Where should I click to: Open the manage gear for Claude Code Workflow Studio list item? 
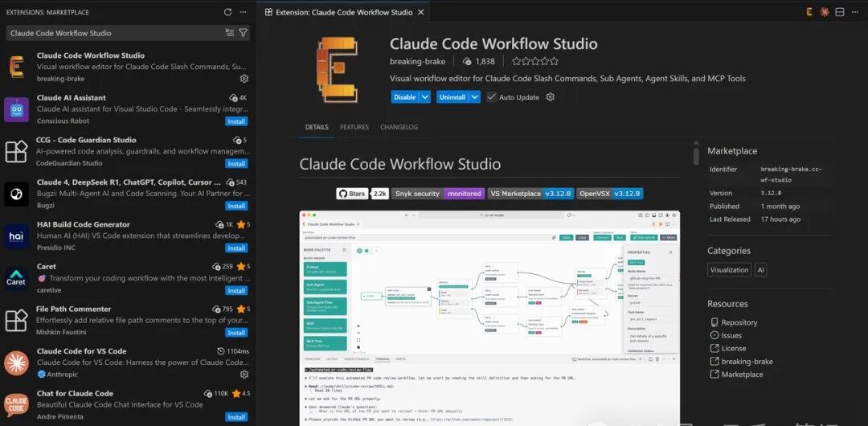click(244, 79)
